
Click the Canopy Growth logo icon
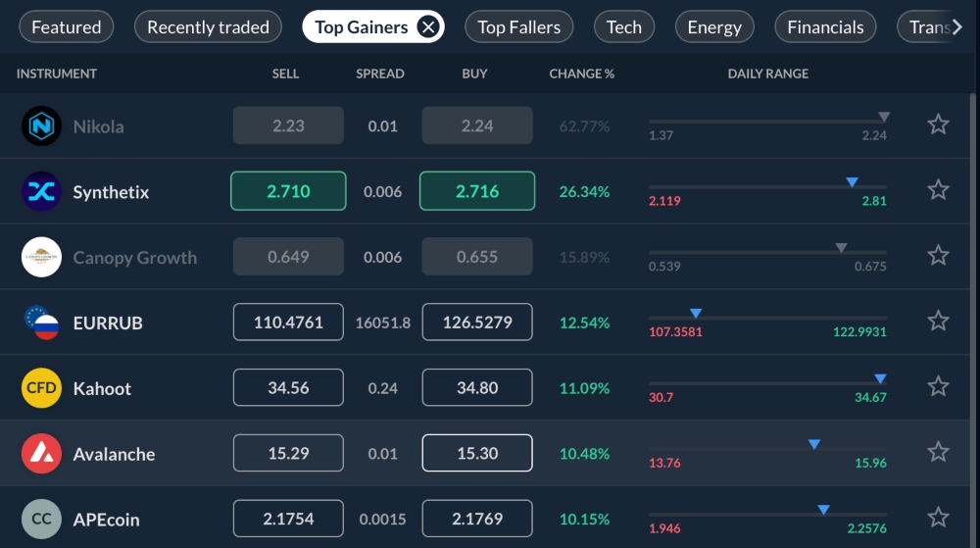41,257
